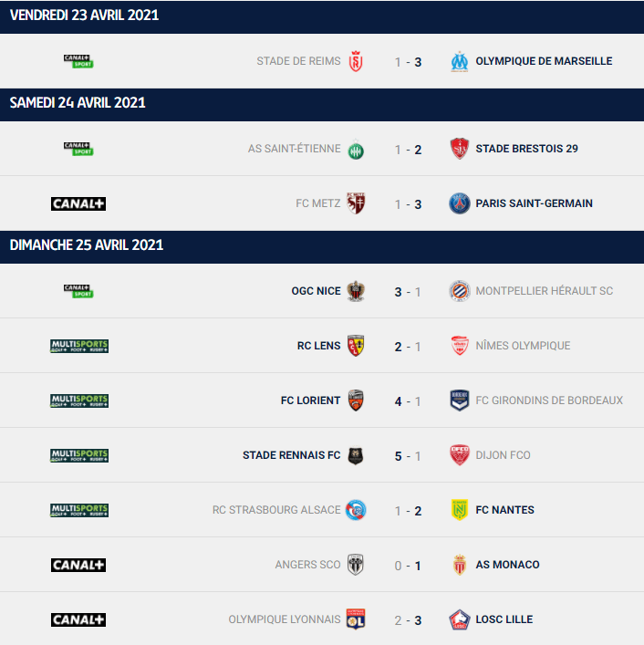
Task: Click the AS Monaco club crest
Action: (x=459, y=565)
